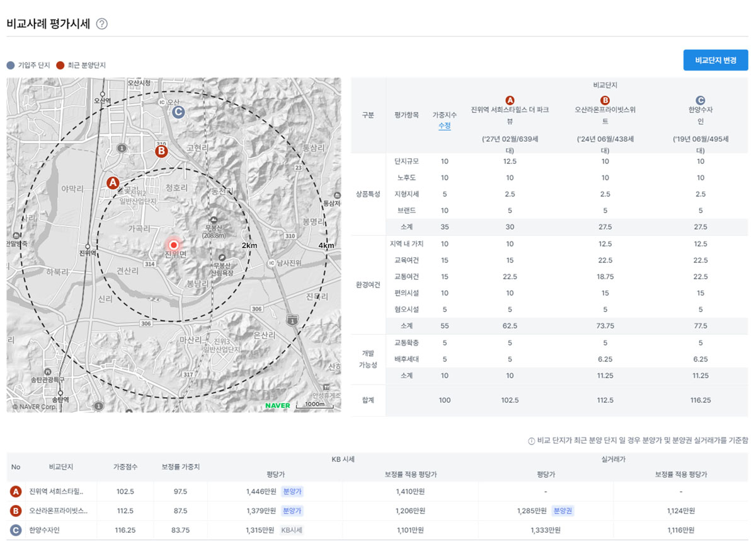The image size is (756, 541).
Task: Click the route 314 road badge
Action: pos(150,265)
